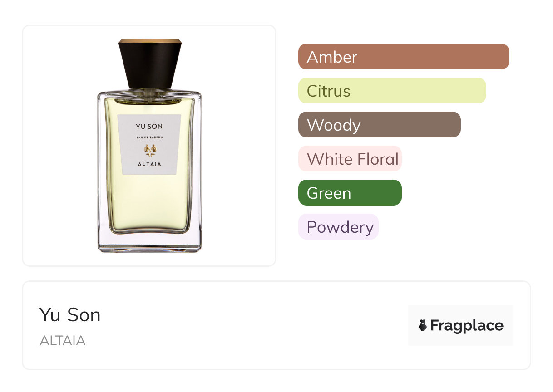This screenshot has height=392, width=553.
Task: Choose the Powdery accord tag
Action: coord(338,227)
